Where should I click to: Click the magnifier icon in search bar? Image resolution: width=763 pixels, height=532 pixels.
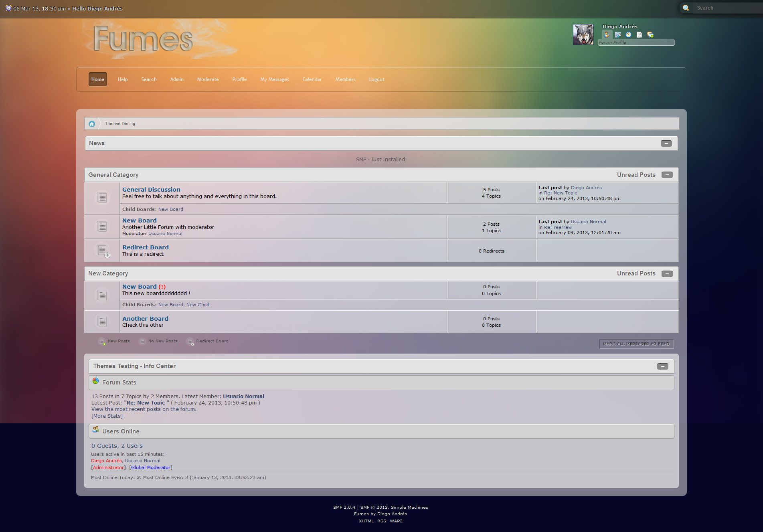(x=686, y=8)
